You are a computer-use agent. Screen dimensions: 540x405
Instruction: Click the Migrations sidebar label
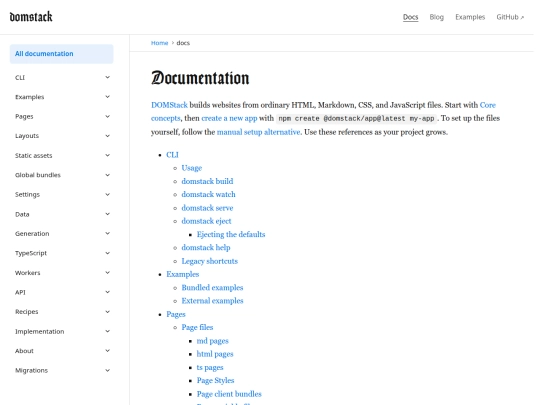(31, 371)
